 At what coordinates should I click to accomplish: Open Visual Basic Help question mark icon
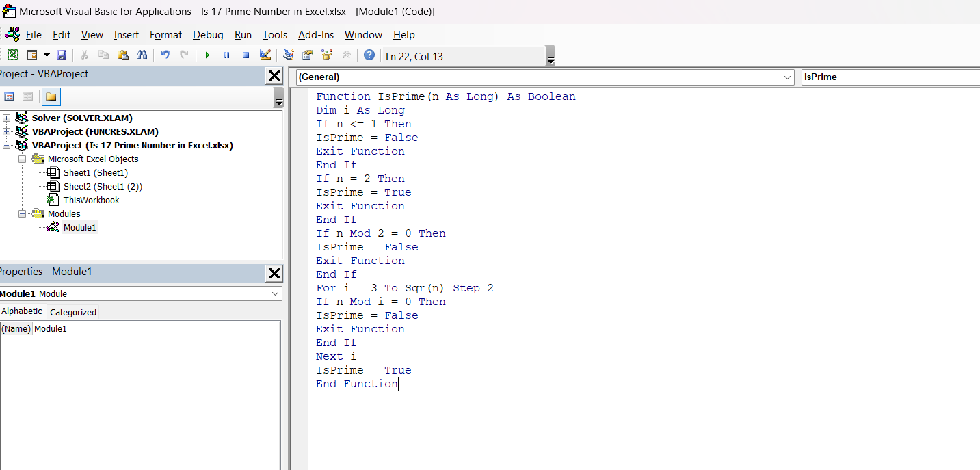pyautogui.click(x=369, y=55)
